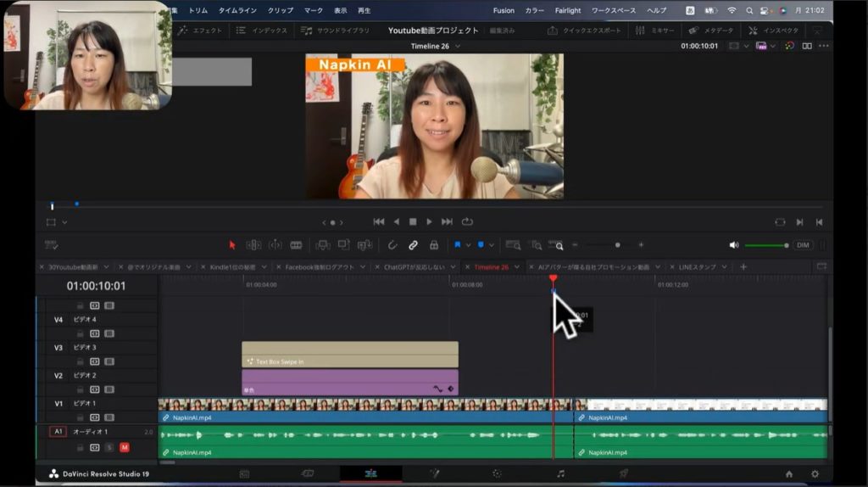The height and width of the screenshot is (487, 868).
Task: Open the blue flag color dropdown
Action: coord(468,245)
